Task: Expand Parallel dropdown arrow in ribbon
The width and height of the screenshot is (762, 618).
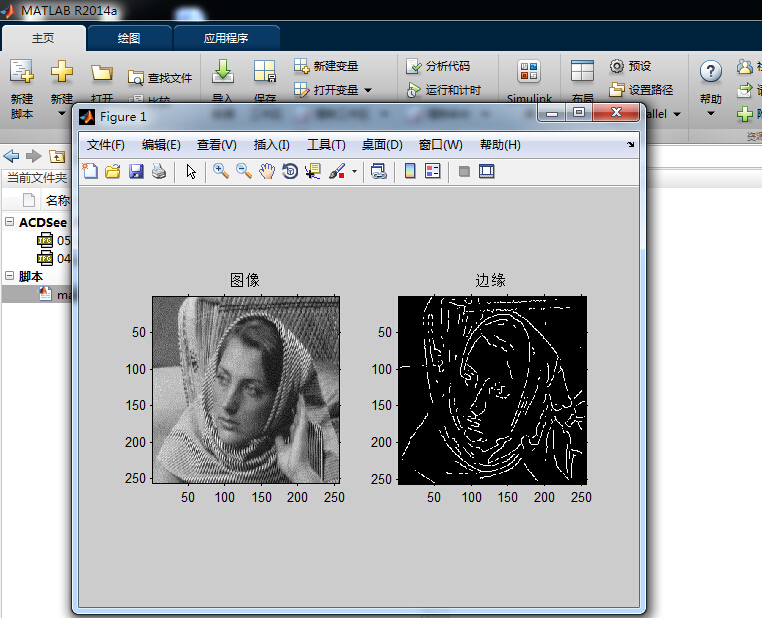Action: pos(676,114)
